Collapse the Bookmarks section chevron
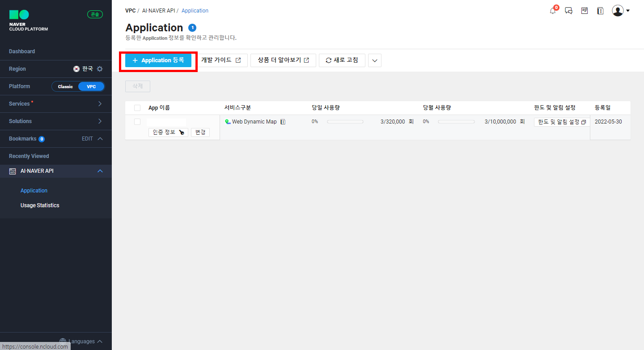 (100, 139)
